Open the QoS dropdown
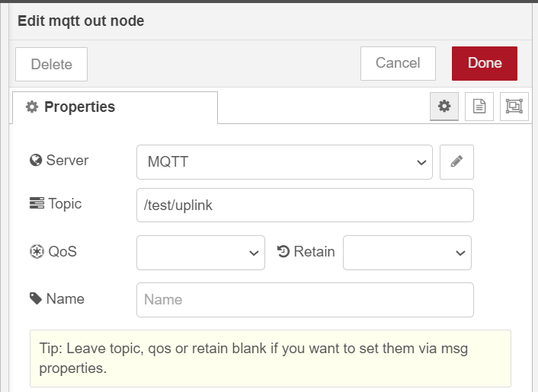The image size is (538, 392). point(200,253)
